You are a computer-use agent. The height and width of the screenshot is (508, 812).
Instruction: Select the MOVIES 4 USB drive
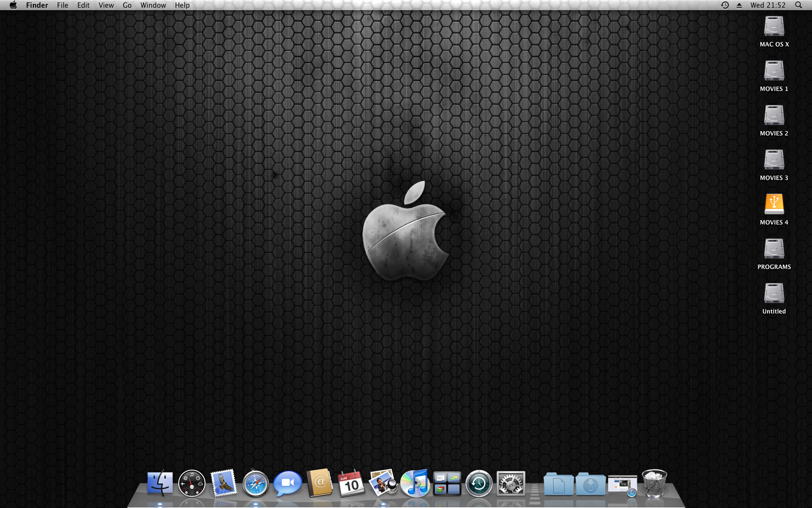[774, 204]
